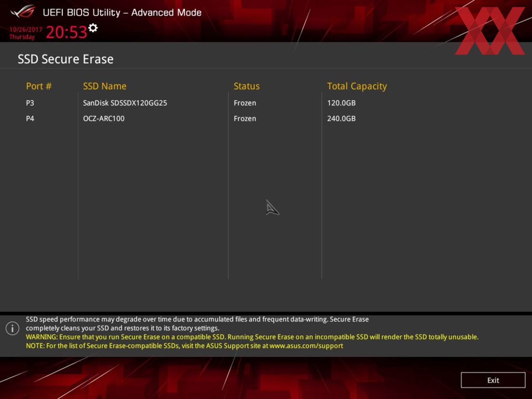Click Frozen status for OCZ-ARC100 drive
532x399 pixels.
(x=245, y=119)
